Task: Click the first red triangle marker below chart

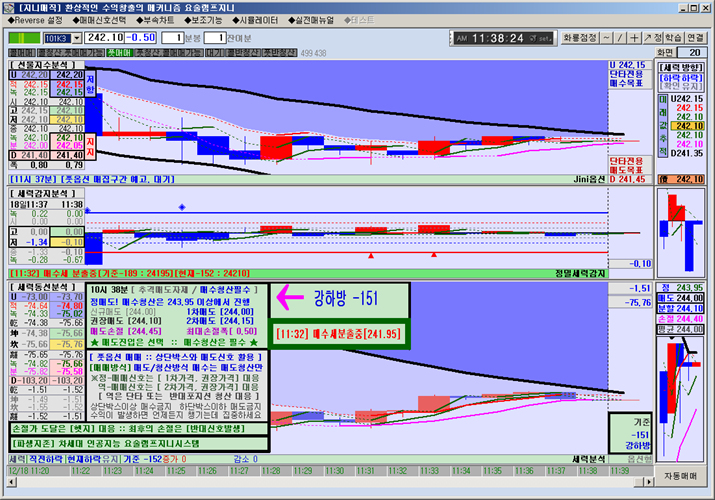Action: coord(371,256)
